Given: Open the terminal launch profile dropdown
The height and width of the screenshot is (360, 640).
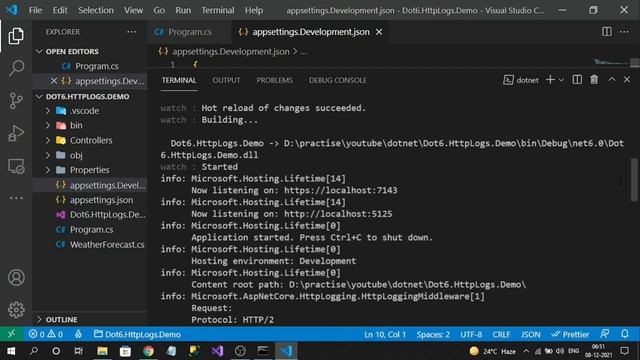Looking at the screenshot, I should (561, 80).
